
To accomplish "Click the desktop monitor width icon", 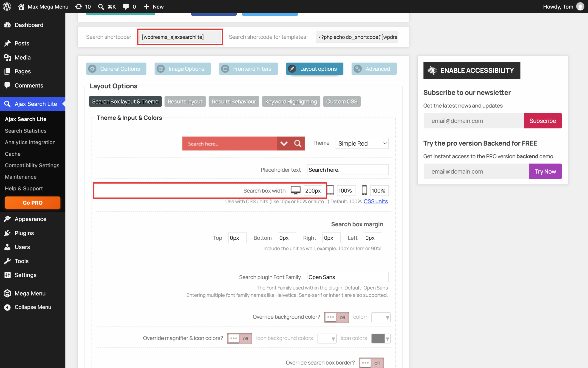I will click(x=295, y=190).
